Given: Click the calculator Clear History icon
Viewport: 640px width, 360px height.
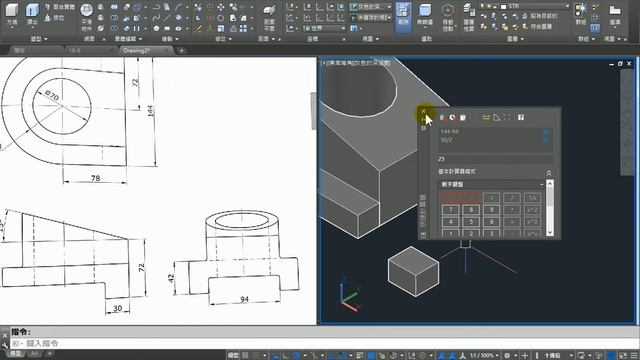Looking at the screenshot, I should (452, 118).
